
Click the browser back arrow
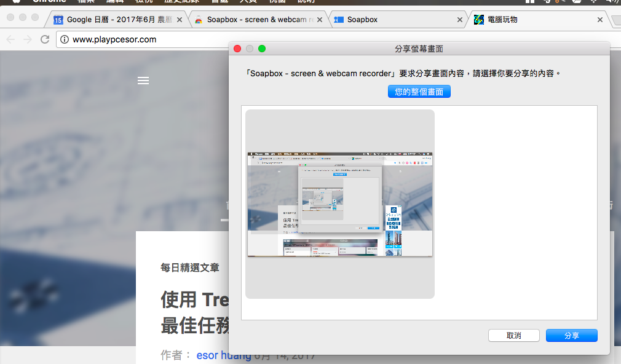(10, 39)
